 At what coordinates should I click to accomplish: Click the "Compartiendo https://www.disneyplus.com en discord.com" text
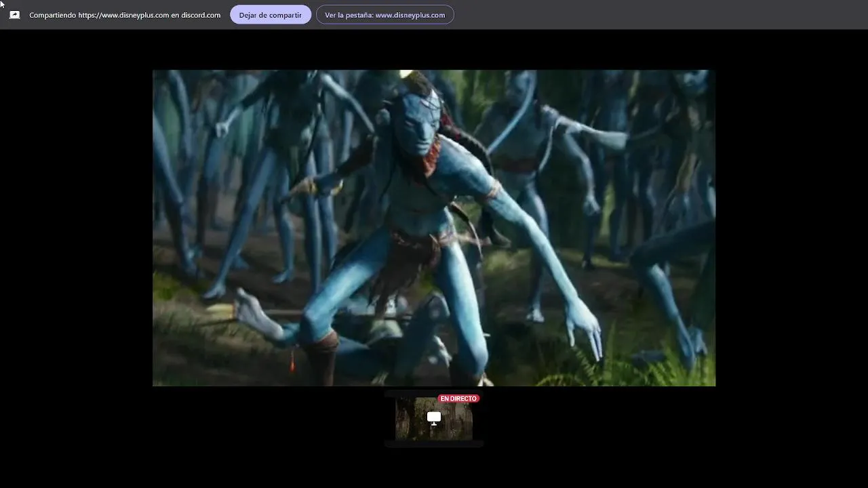point(125,15)
